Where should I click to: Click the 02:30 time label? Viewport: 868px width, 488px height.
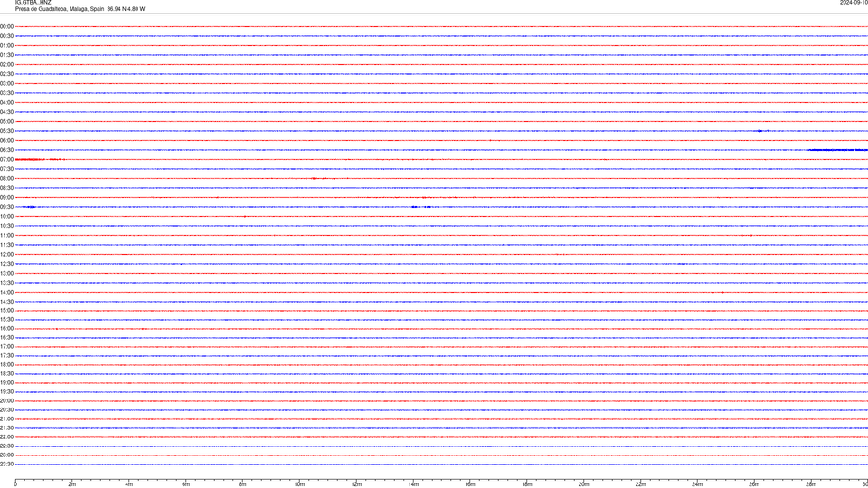click(6, 74)
